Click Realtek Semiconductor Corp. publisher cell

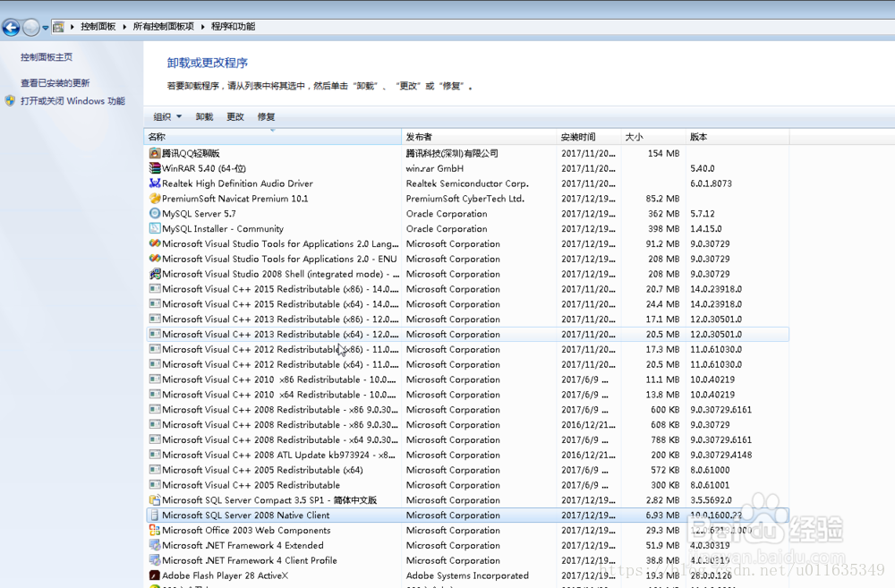click(x=467, y=183)
